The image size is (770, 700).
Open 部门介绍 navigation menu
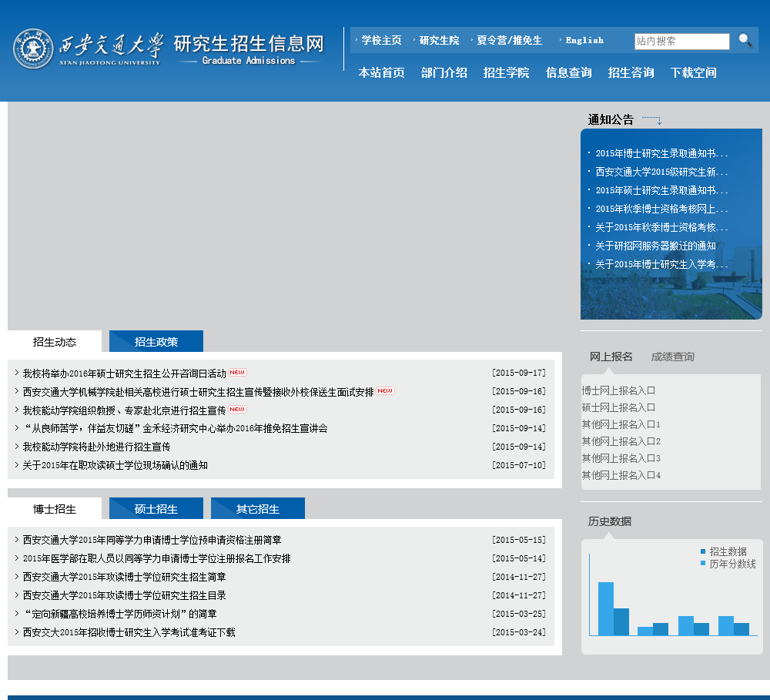tap(444, 72)
